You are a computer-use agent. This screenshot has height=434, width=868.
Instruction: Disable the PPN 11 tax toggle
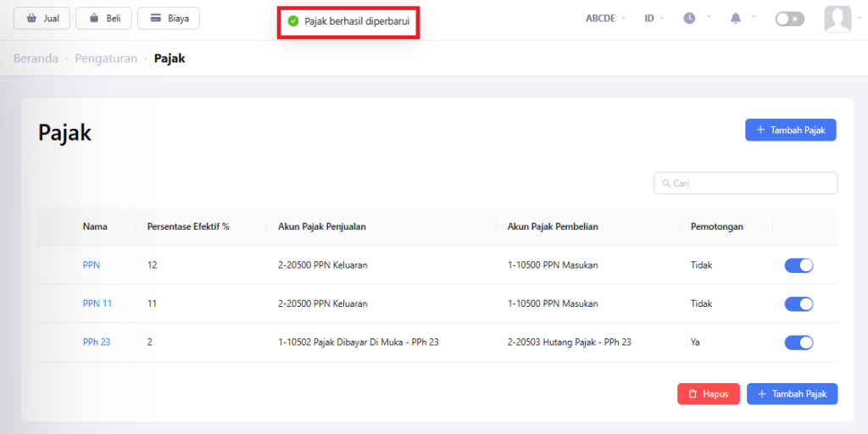(798, 303)
